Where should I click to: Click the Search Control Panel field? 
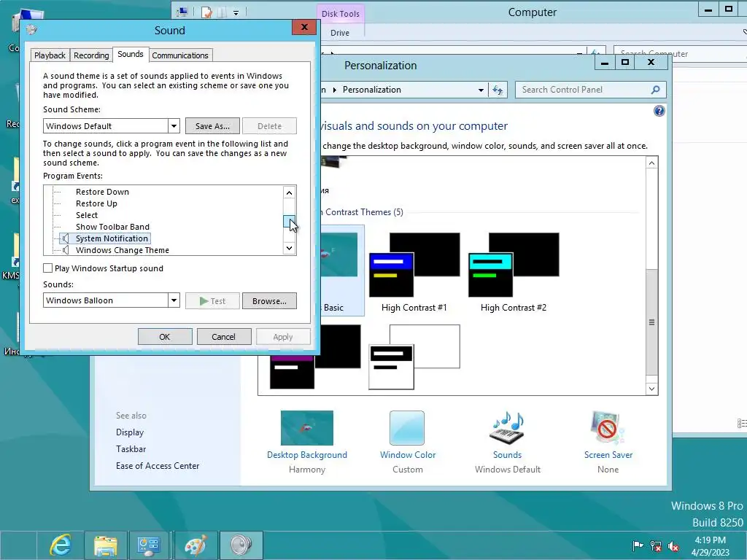click(590, 90)
